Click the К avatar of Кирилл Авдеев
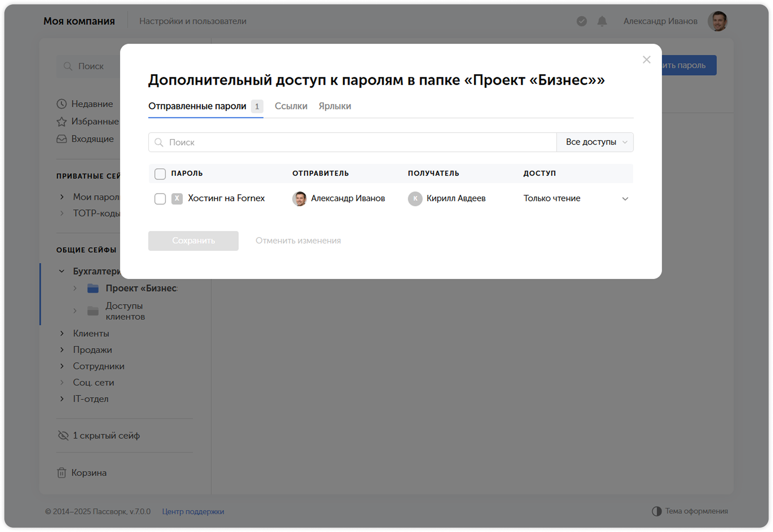The width and height of the screenshot is (773, 532). coord(415,199)
